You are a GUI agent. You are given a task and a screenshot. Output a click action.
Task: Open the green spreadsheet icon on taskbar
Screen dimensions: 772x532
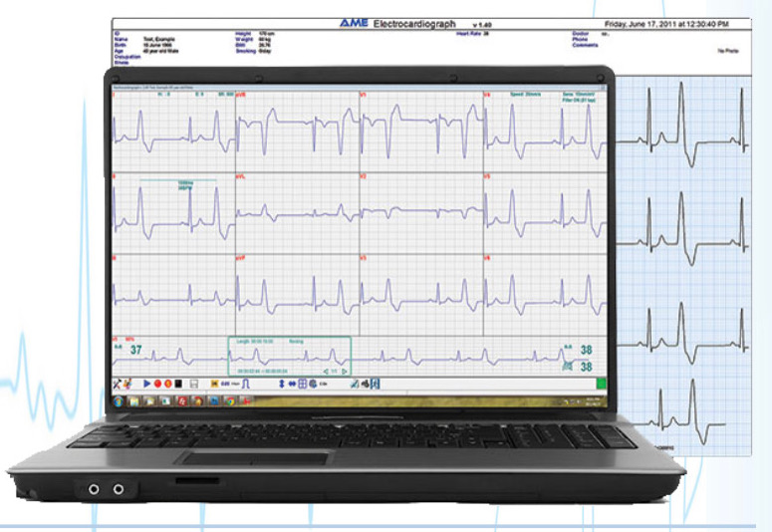pos(166,400)
